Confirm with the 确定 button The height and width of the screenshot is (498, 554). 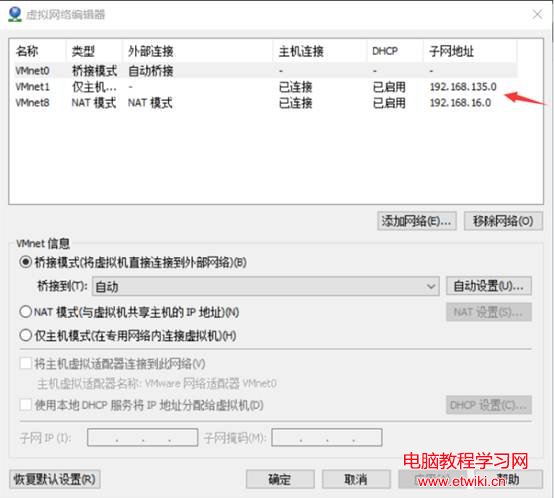(x=280, y=479)
